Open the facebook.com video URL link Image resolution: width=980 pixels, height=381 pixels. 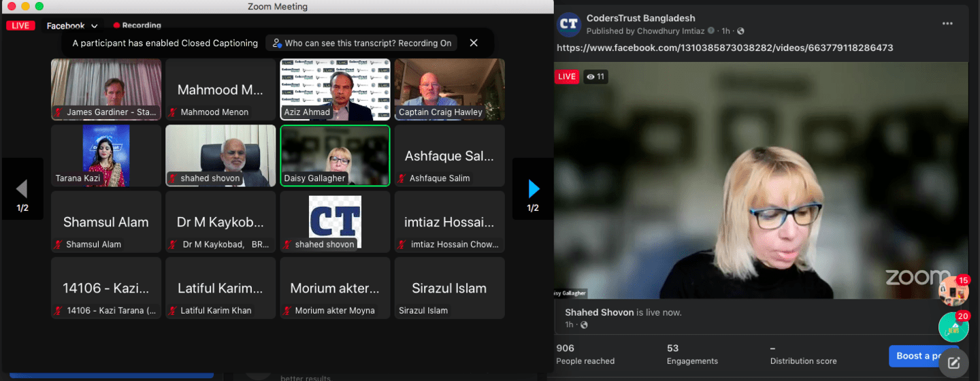coord(725,48)
